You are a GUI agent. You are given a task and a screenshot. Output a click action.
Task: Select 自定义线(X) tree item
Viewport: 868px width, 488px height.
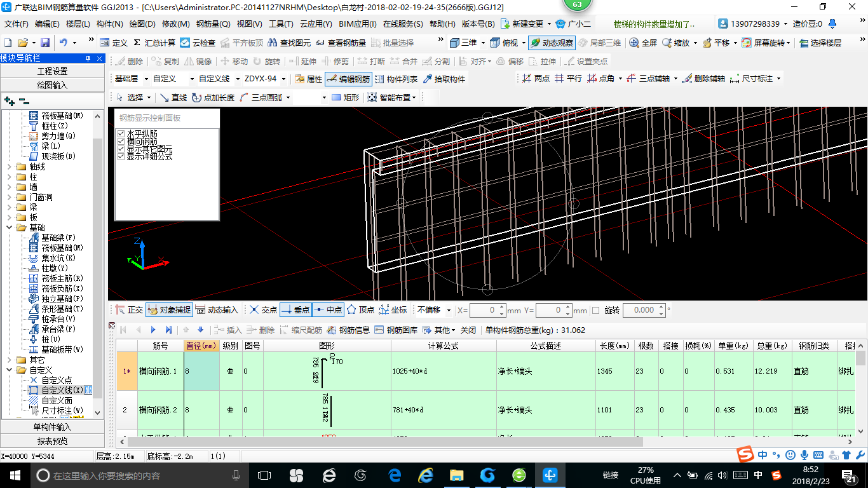pyautogui.click(x=62, y=390)
